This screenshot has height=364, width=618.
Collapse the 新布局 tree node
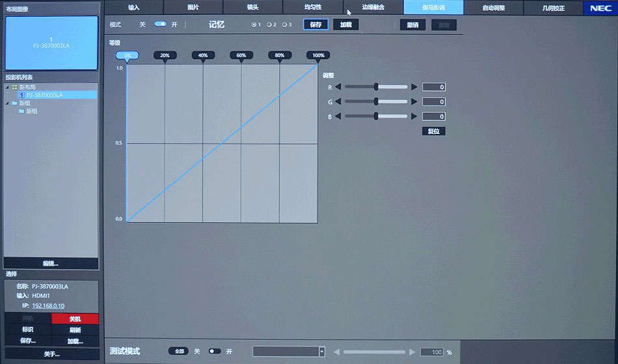coord(8,87)
